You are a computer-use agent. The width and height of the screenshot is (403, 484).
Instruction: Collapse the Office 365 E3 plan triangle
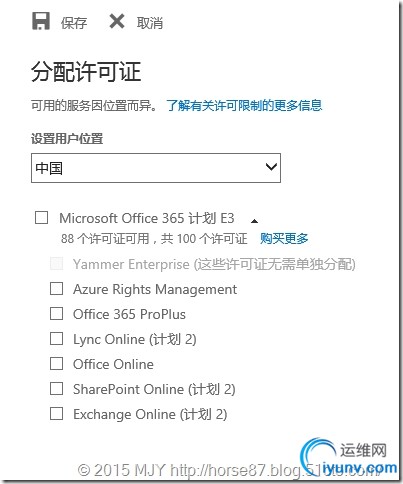tap(254, 221)
